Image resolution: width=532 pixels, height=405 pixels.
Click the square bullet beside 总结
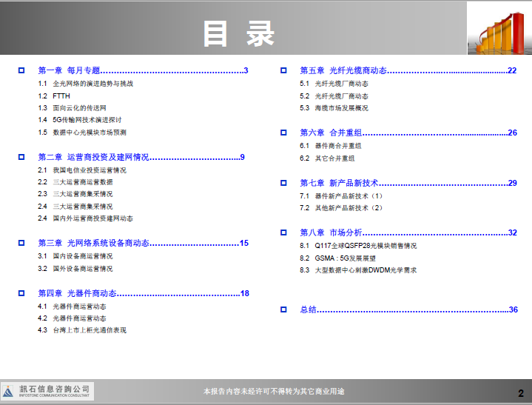[x=283, y=309]
